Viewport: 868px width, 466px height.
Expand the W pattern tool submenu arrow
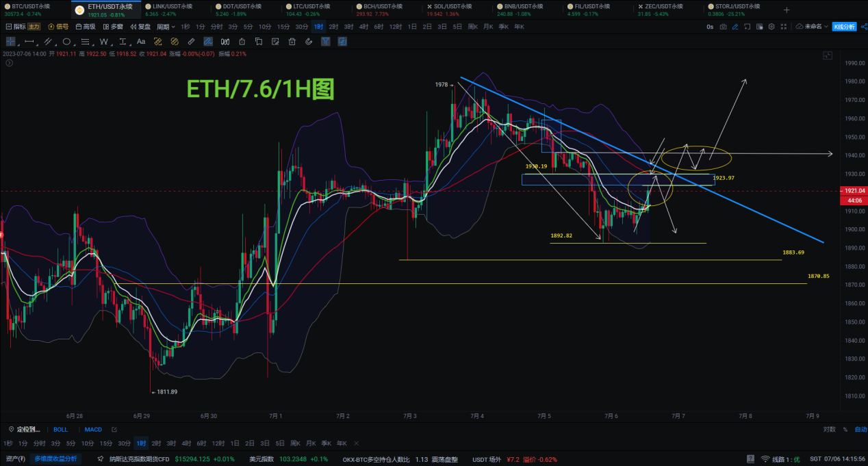point(112,46)
